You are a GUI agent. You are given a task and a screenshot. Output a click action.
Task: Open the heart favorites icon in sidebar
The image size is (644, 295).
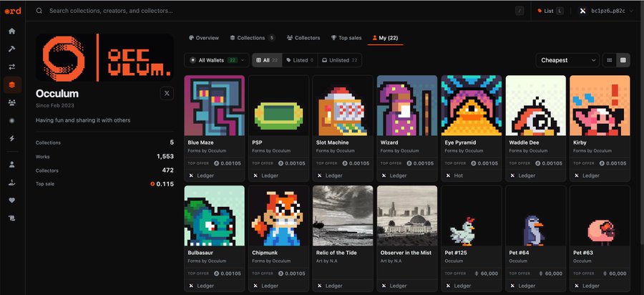tap(12, 200)
